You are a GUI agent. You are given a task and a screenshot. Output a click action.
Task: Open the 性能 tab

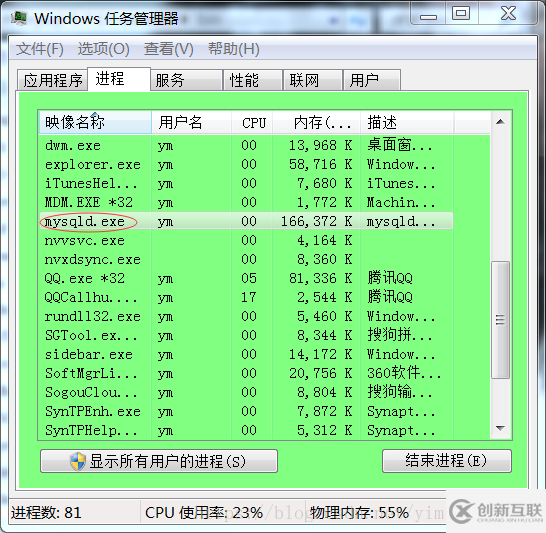pos(253,80)
